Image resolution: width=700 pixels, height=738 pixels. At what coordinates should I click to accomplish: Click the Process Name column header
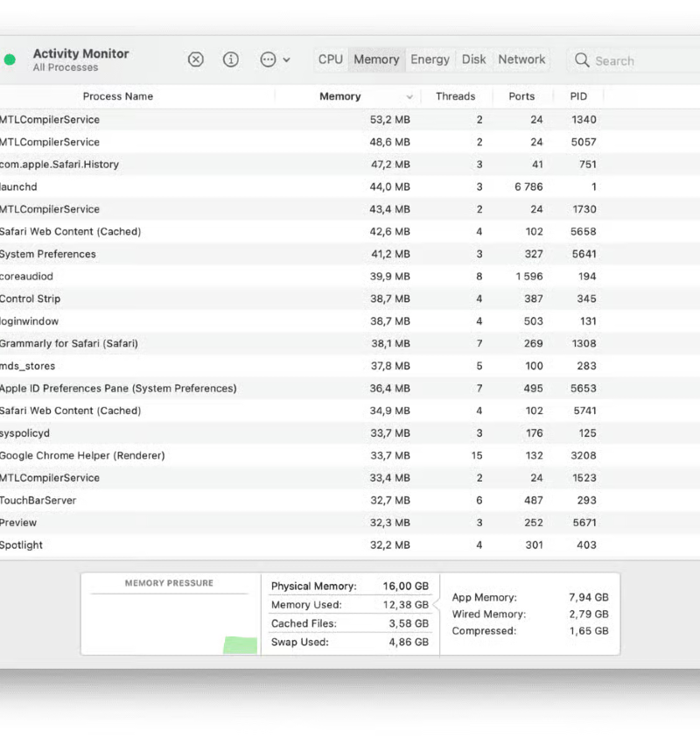pos(118,96)
